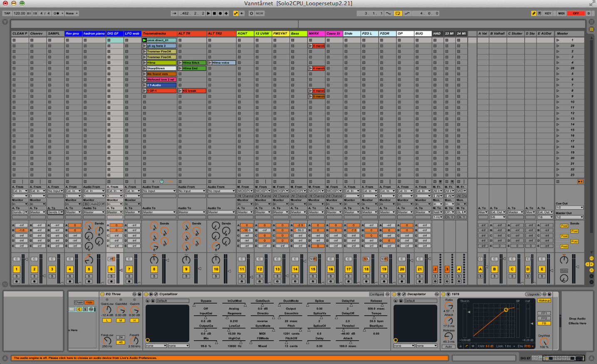The image size is (597, 364).
Task: Toggle the Loop switch in the transport bar
Action: [398, 13]
